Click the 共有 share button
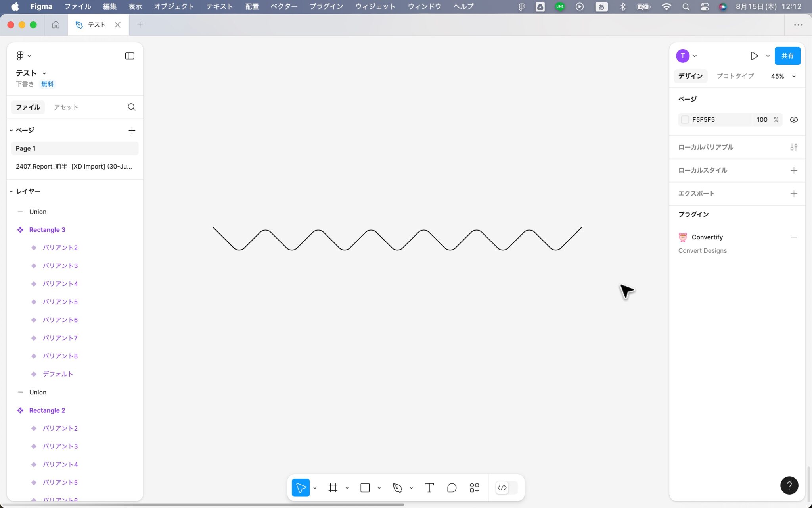 tap(787, 56)
